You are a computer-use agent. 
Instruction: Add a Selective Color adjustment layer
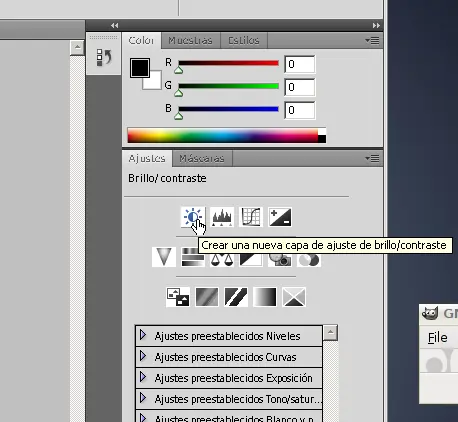(x=294, y=297)
